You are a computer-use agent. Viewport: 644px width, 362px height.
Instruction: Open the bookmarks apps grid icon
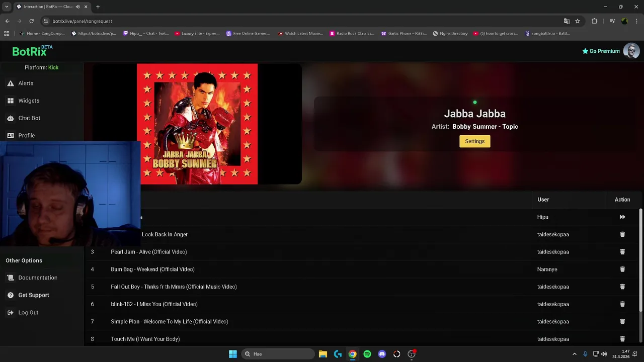point(7,34)
